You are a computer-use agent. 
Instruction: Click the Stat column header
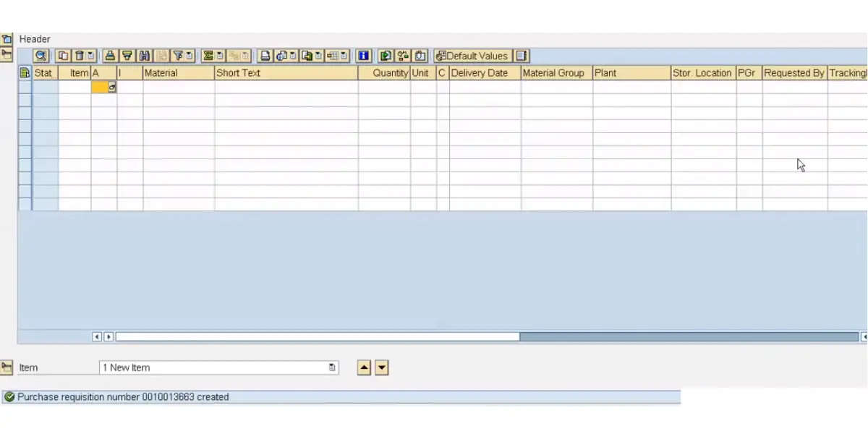coord(45,73)
